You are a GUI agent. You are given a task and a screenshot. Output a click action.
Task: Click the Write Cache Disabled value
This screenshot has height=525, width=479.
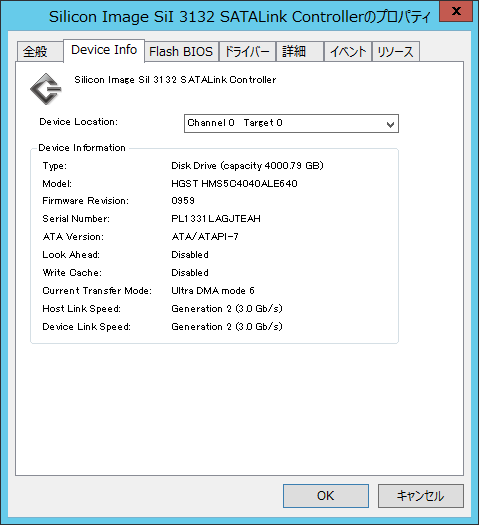pyautogui.click(x=190, y=273)
